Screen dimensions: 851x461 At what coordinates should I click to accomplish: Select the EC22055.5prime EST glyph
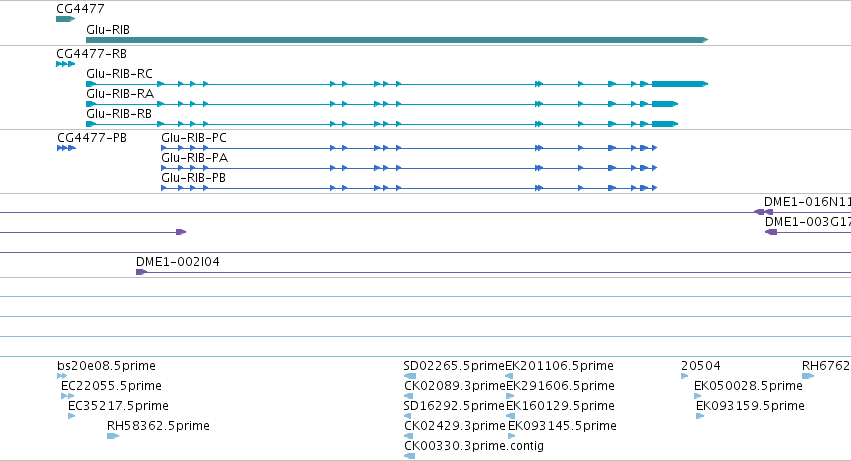pyautogui.click(x=67, y=396)
